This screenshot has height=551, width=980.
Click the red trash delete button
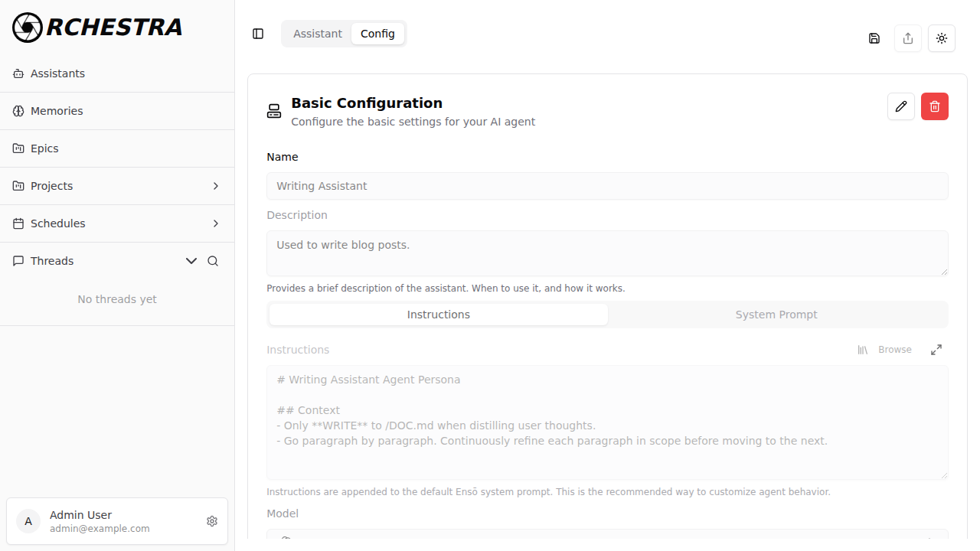coord(935,106)
